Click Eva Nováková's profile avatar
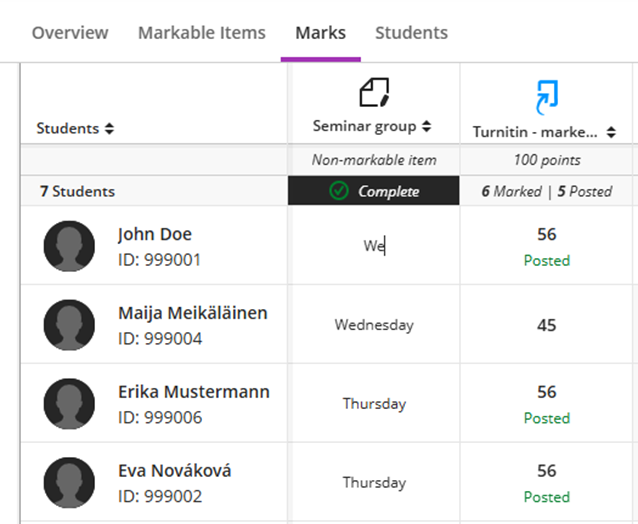 point(69,483)
